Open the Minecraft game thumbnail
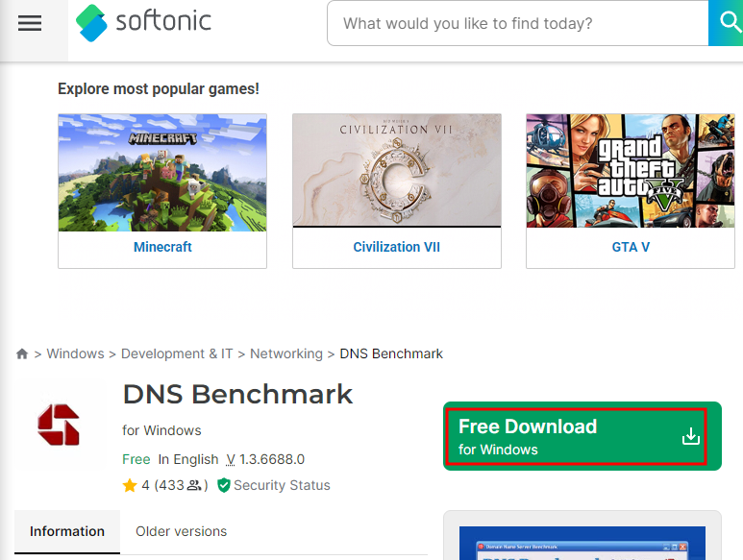This screenshot has height=560, width=743. click(x=162, y=173)
